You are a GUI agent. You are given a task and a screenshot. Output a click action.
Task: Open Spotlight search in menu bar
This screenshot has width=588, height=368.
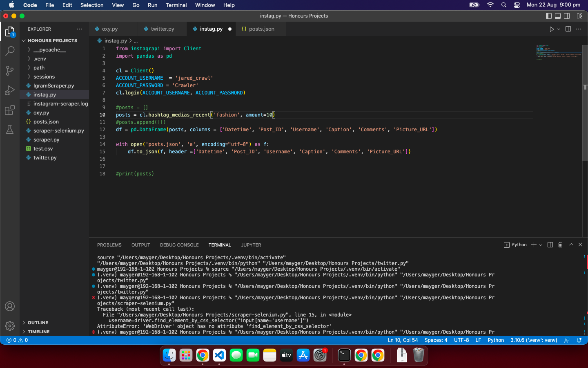point(504,5)
